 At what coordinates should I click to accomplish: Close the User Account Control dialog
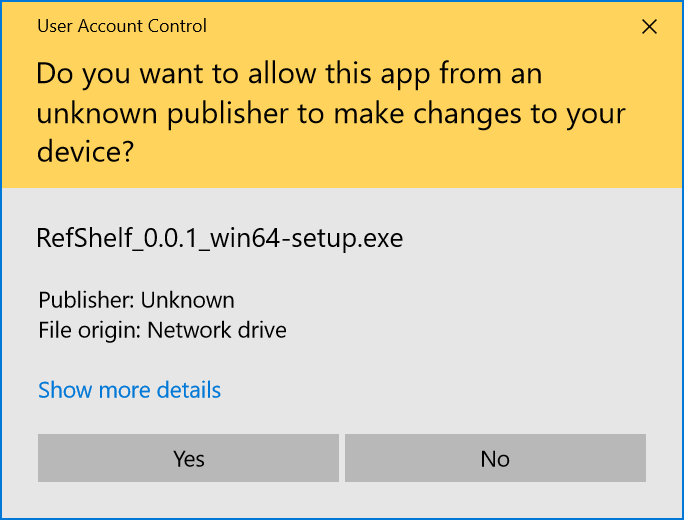[649, 27]
